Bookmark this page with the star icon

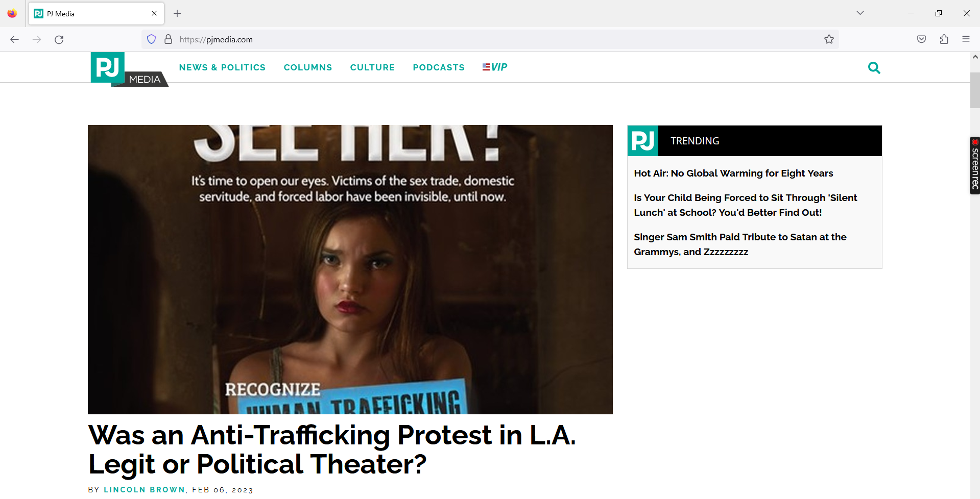[x=829, y=39]
